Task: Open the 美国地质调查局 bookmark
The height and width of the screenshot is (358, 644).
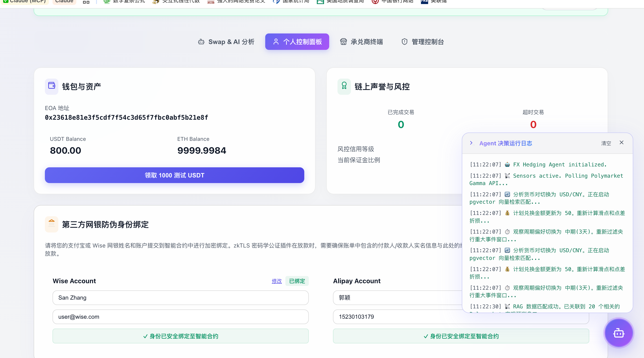Action: tap(340, 2)
